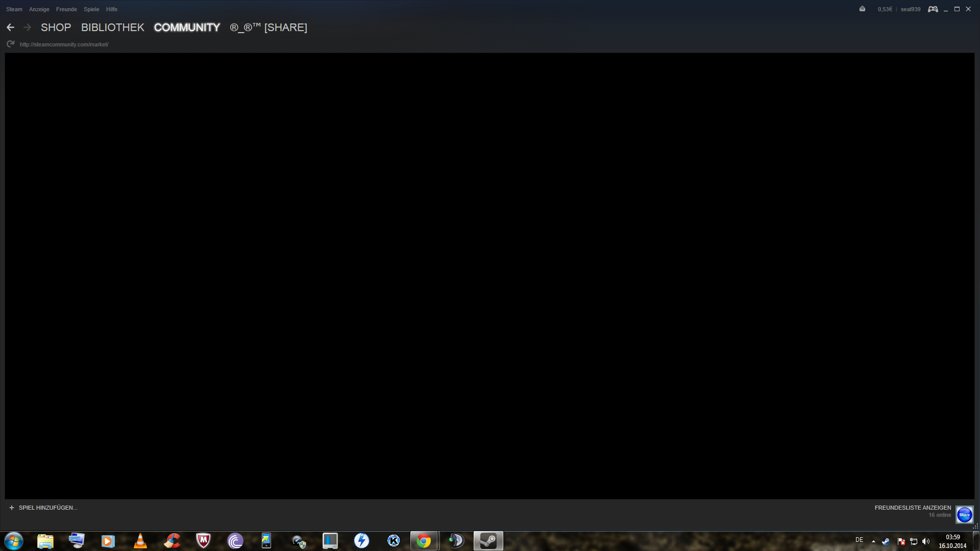Click the back navigation arrow
Viewport: 980px width, 551px height.
(x=11, y=28)
